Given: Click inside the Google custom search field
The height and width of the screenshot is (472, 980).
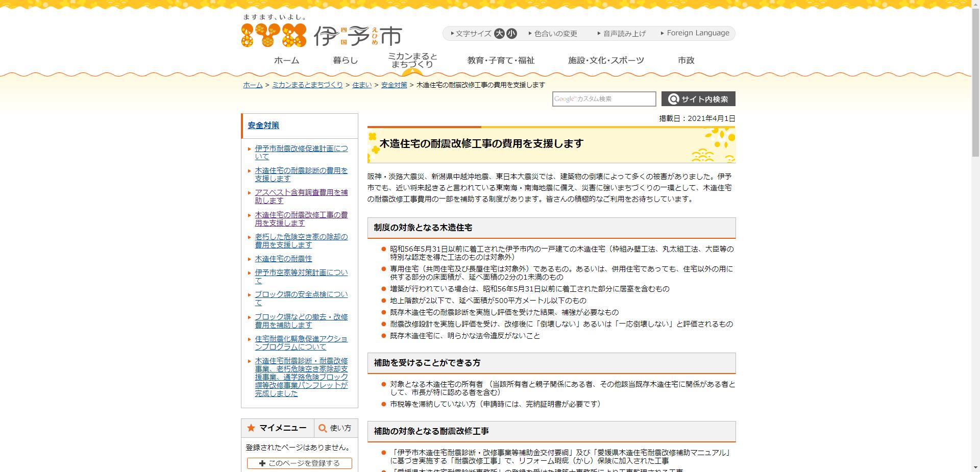Looking at the screenshot, I should tap(604, 98).
